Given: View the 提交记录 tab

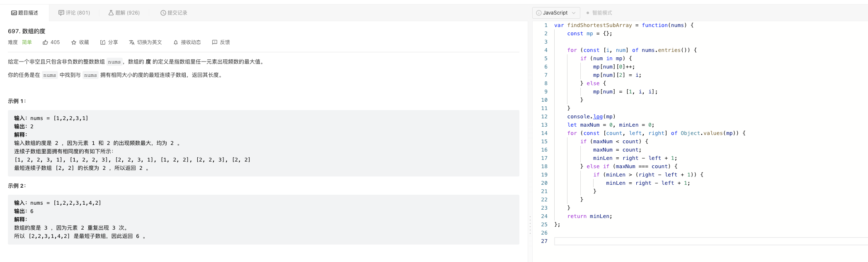Looking at the screenshot, I should (x=174, y=13).
